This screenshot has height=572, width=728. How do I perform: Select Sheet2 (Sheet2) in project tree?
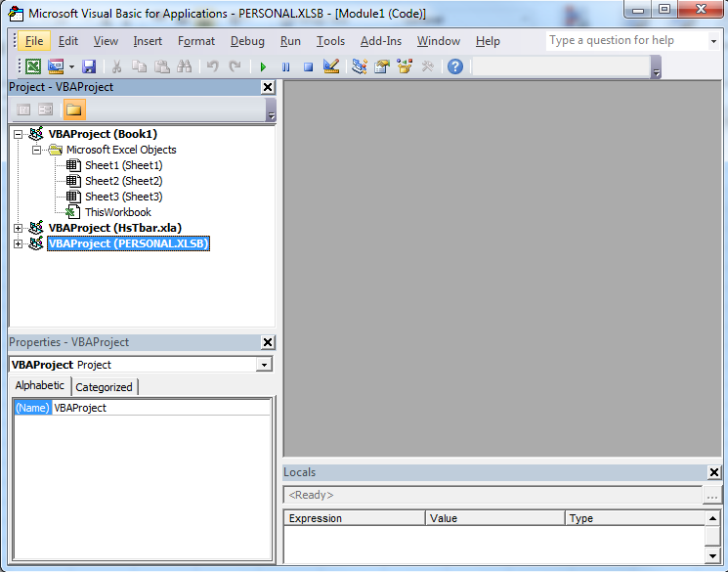point(123,181)
